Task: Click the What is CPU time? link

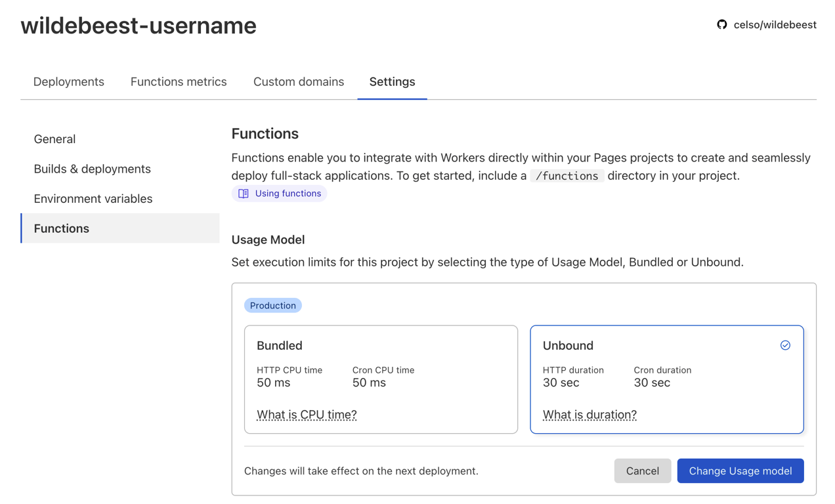Action: pyautogui.click(x=307, y=415)
